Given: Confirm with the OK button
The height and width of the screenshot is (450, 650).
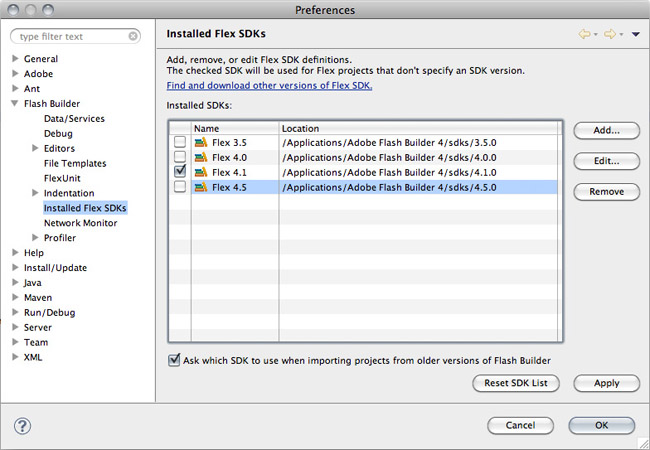Looking at the screenshot, I should coord(601,426).
